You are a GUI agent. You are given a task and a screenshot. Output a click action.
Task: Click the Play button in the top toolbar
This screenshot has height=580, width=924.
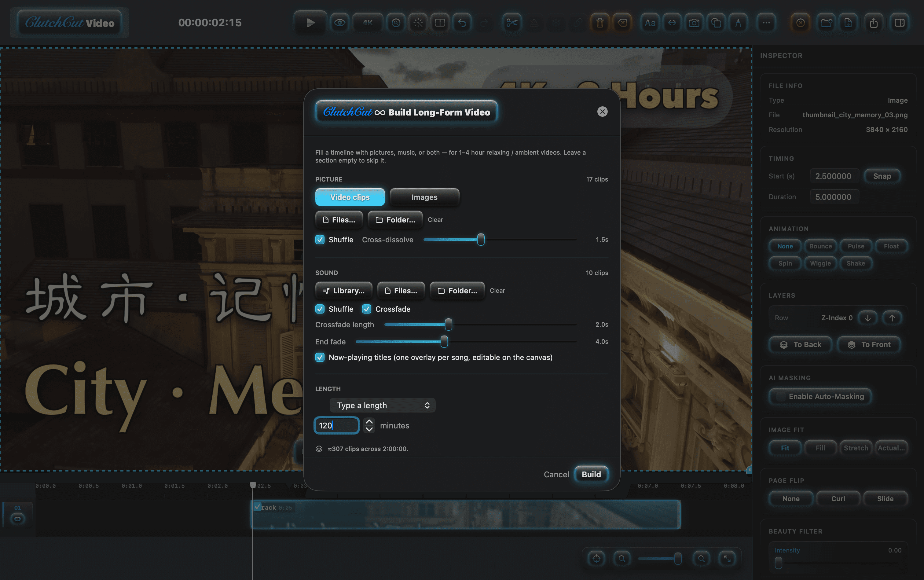pyautogui.click(x=310, y=23)
